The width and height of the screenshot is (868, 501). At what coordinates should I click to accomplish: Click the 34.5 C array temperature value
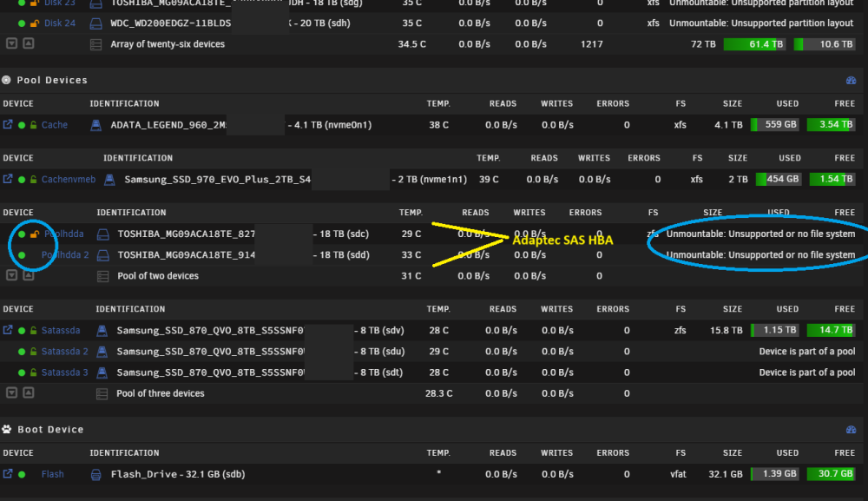click(x=411, y=44)
